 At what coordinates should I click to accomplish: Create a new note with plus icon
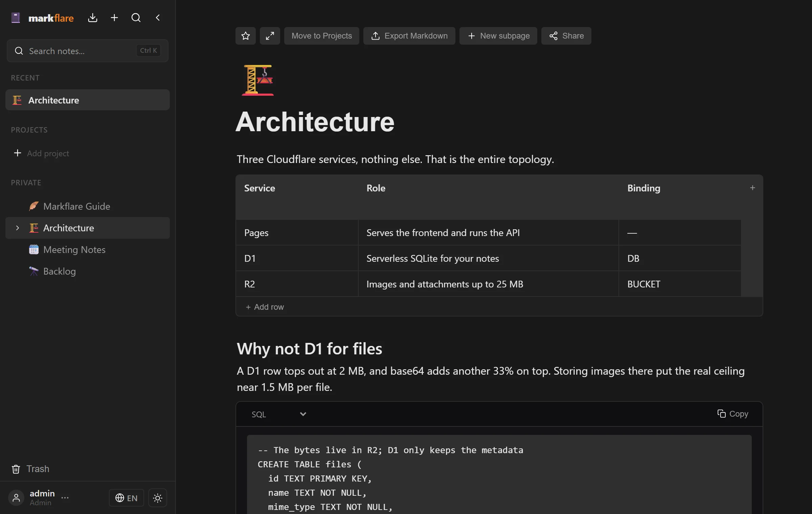114,18
